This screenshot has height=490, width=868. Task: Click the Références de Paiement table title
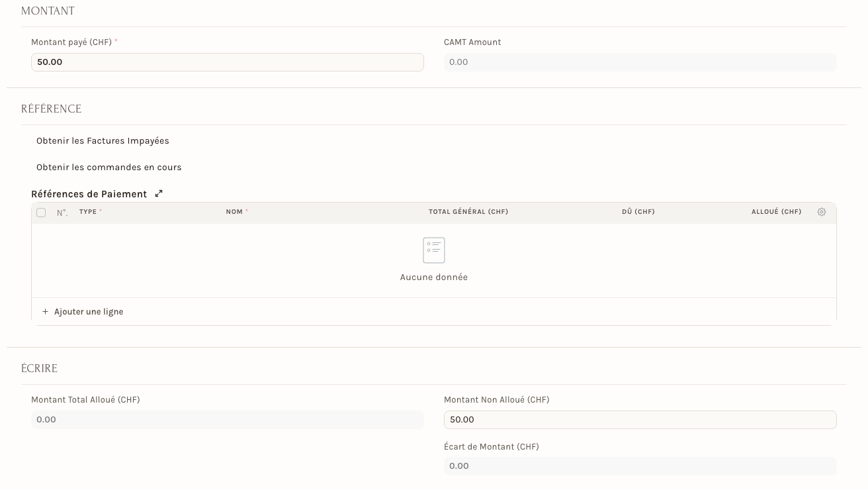89,194
